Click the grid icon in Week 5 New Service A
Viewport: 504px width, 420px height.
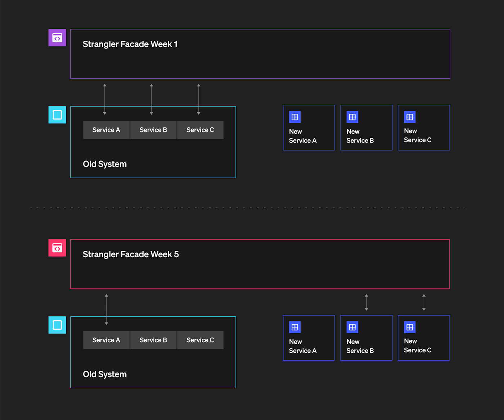pos(295,327)
